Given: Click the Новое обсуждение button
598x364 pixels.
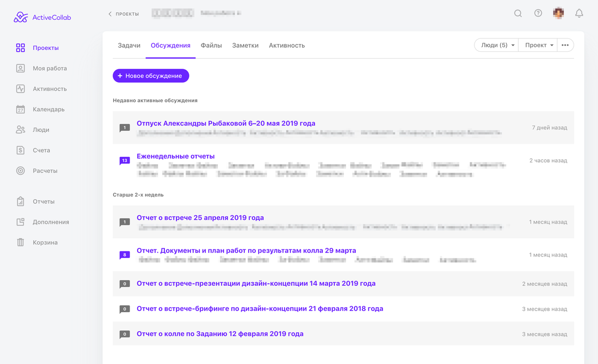Looking at the screenshot, I should click(x=151, y=76).
